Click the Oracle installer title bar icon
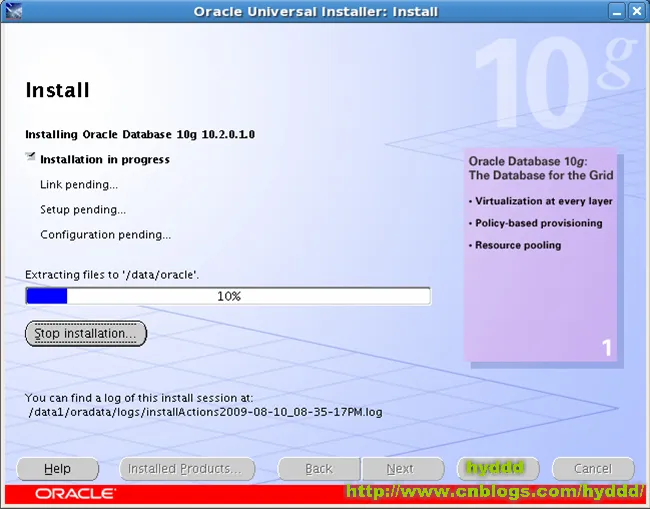The width and height of the screenshot is (650, 509). (x=13, y=11)
